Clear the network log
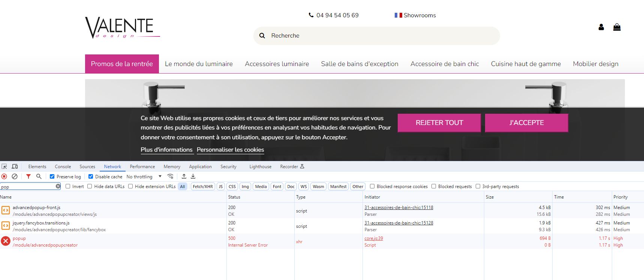This screenshot has height=280, width=644. 15,176
